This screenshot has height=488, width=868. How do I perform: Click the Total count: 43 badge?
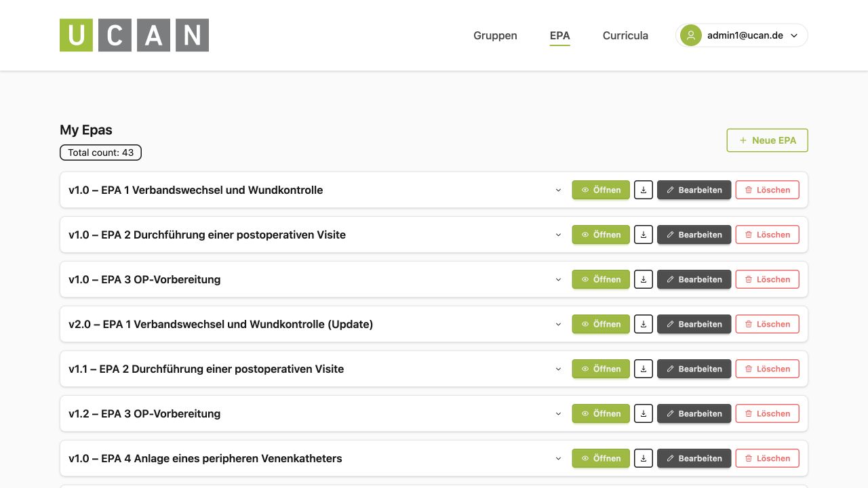click(101, 152)
